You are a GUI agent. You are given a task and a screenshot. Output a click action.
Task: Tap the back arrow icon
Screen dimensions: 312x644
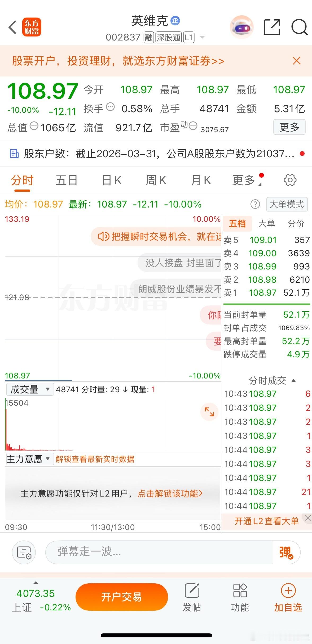[x=13, y=27]
